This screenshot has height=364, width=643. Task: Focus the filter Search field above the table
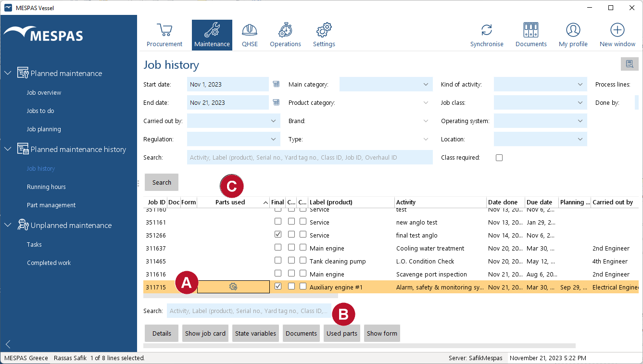coord(310,157)
